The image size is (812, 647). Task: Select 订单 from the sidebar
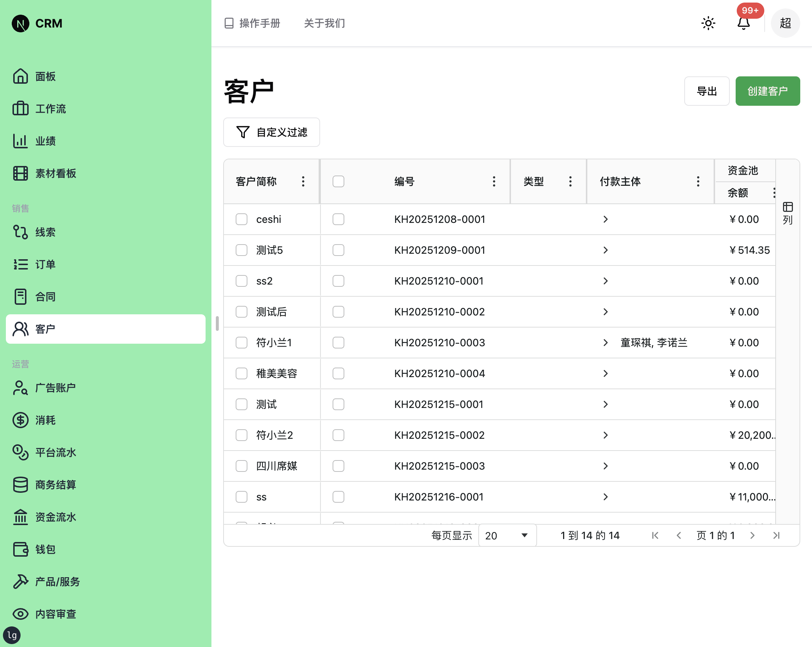coord(44,264)
